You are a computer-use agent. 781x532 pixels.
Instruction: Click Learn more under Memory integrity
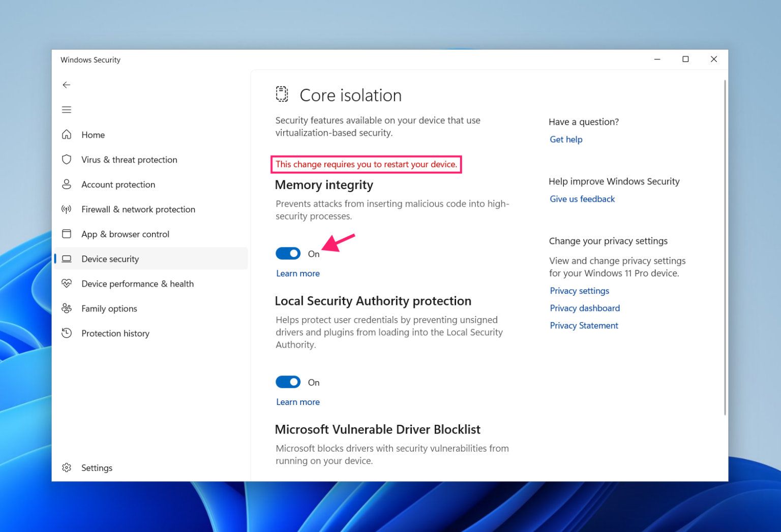[x=298, y=273]
